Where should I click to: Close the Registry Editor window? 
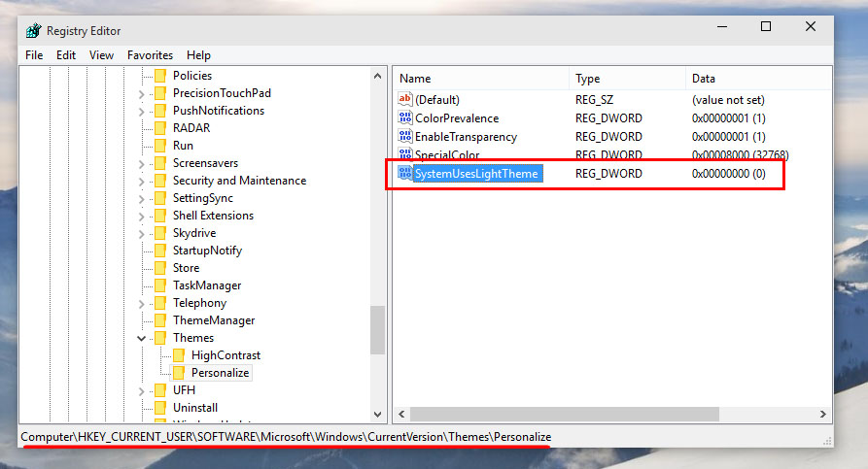(811, 26)
